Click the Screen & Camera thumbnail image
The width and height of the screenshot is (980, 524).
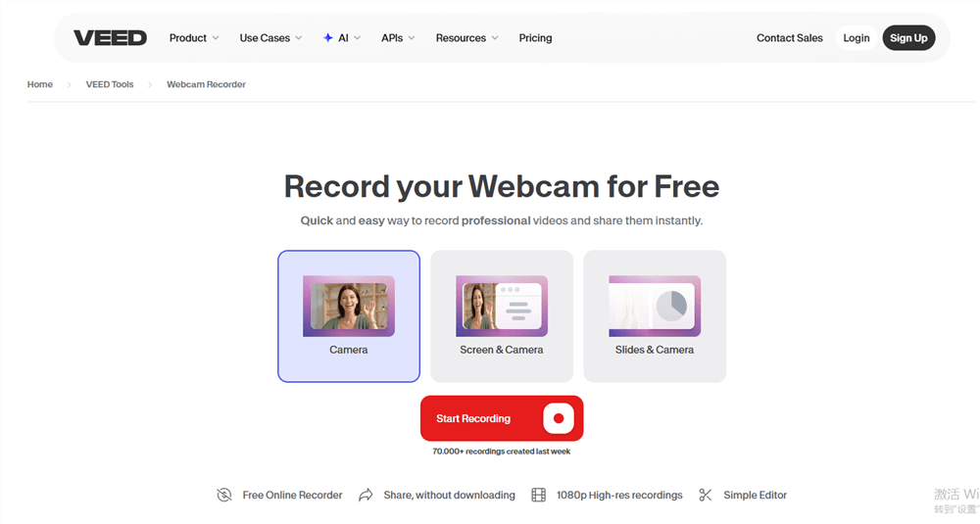tap(502, 306)
